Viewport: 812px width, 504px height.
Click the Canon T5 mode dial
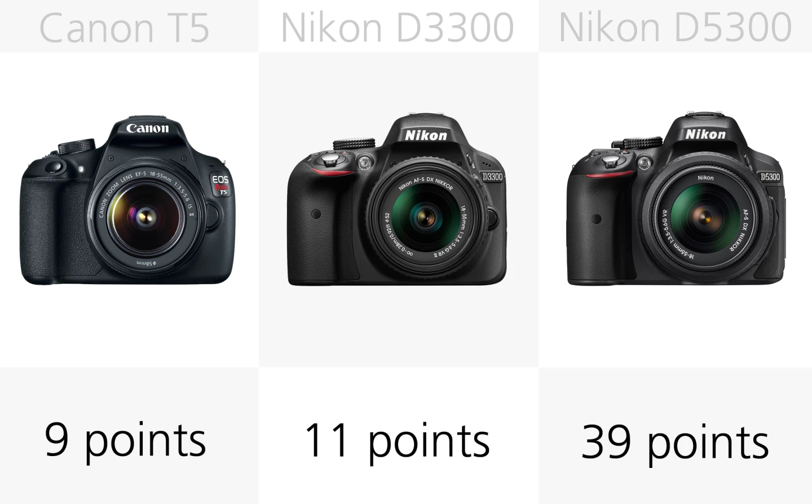76,146
